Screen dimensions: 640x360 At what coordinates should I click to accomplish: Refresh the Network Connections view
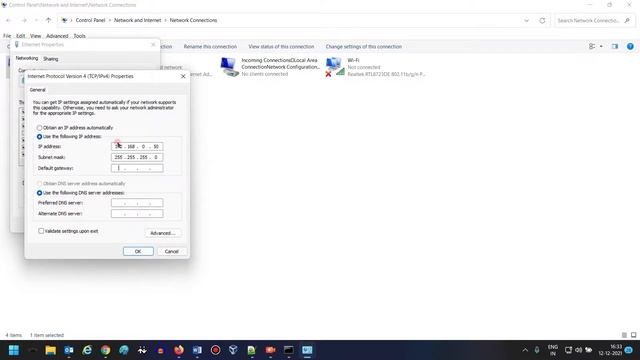(542, 20)
